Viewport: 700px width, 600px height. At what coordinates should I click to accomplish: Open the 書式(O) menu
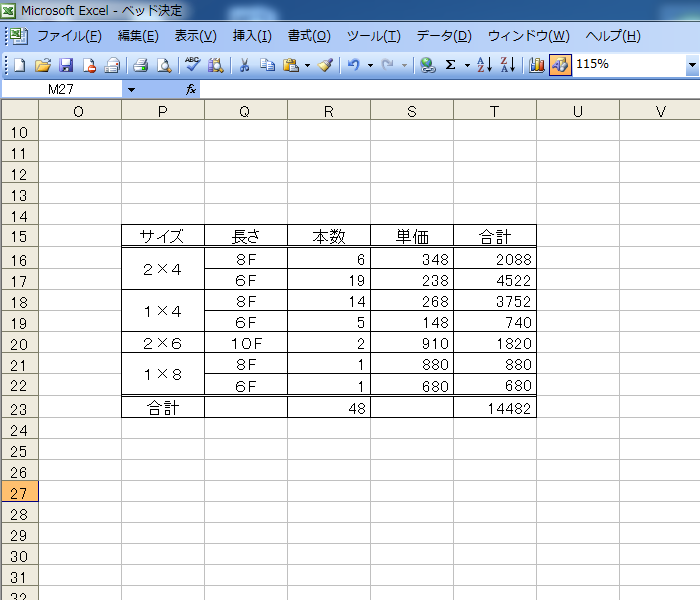coord(309,36)
